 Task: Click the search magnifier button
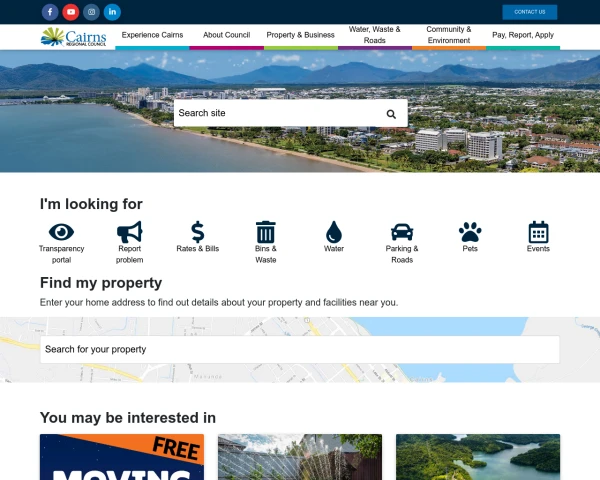tap(391, 114)
